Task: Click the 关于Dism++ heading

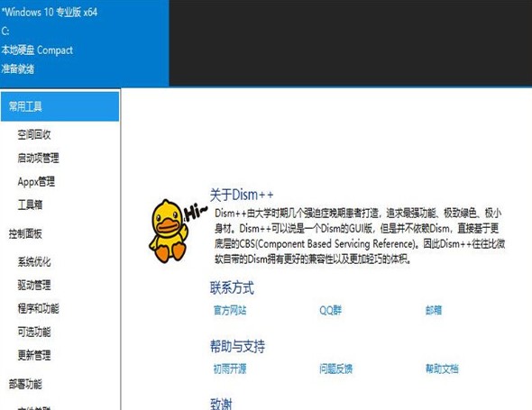Action: pos(242,195)
